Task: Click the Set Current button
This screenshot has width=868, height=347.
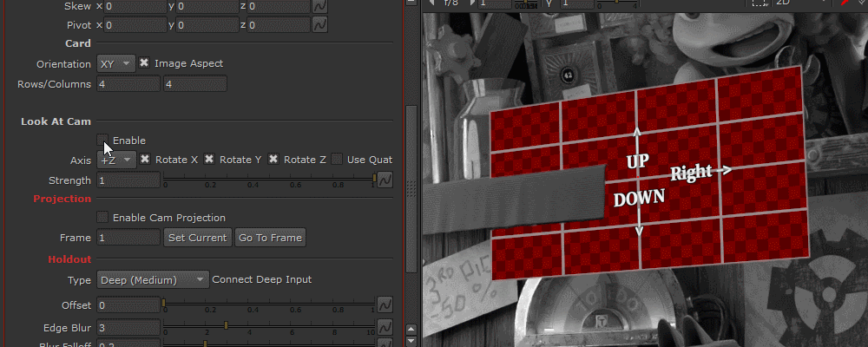Action: point(198,238)
